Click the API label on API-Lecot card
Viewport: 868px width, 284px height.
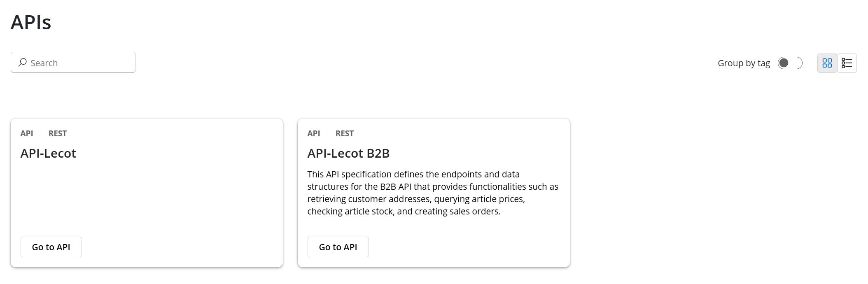click(x=27, y=133)
